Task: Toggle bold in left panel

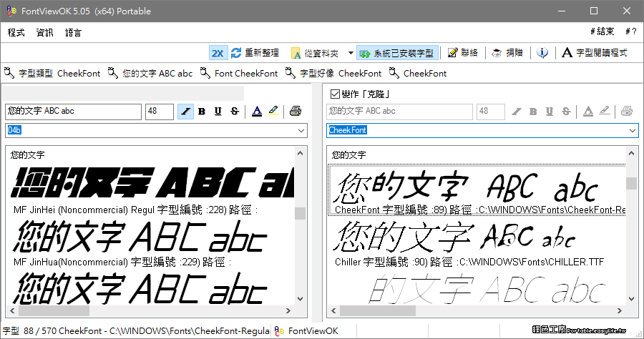Action: 202,112
